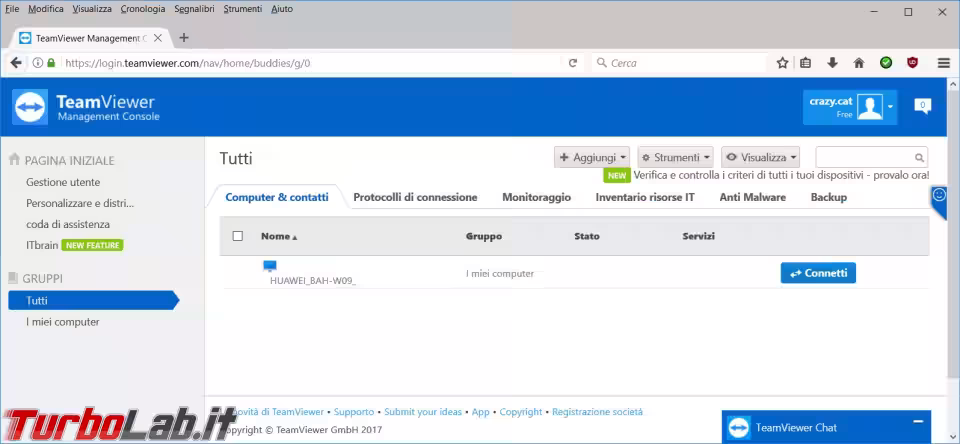Open Registrazione società footer link
Image resolution: width=960 pixels, height=444 pixels.
pyautogui.click(x=598, y=412)
